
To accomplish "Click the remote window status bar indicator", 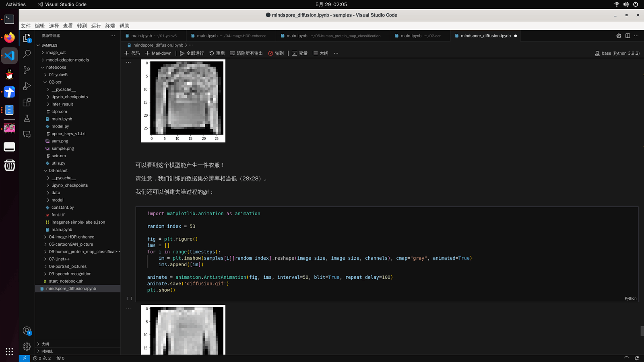I will 24,358.
